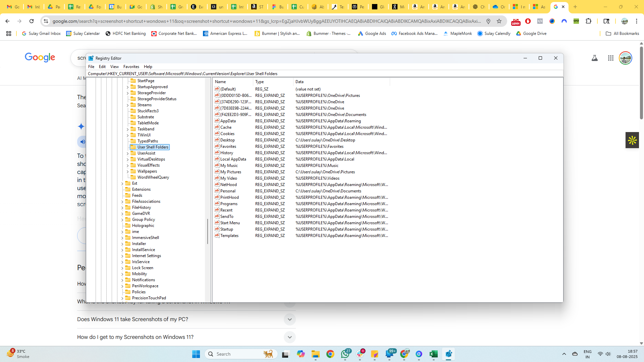644x362 pixels.
Task: Click the Data column header
Action: coord(341,82)
